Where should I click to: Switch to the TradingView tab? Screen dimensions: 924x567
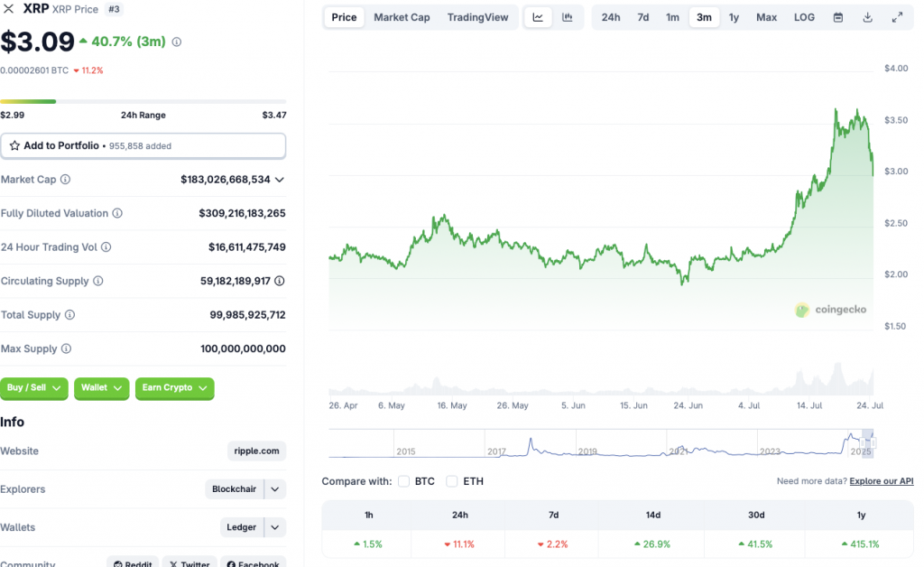(x=477, y=16)
